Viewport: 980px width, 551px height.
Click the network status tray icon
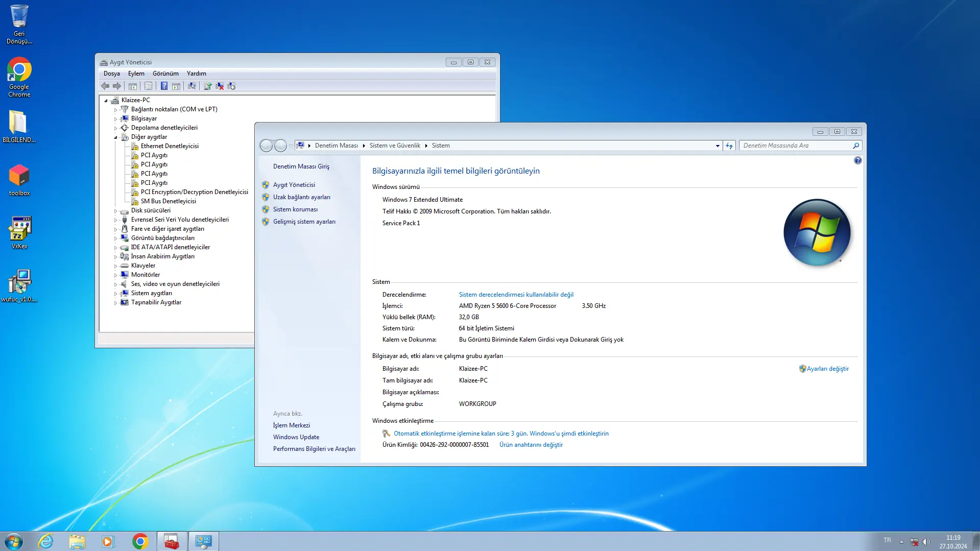coord(914,542)
